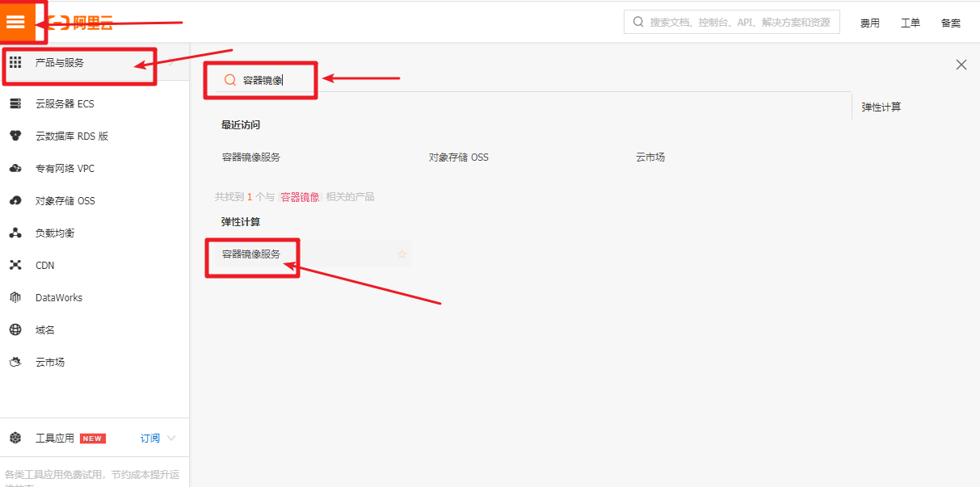Viewport: 980px width, 487px height.
Task: Click 工单 in the top bar
Action: [x=911, y=23]
